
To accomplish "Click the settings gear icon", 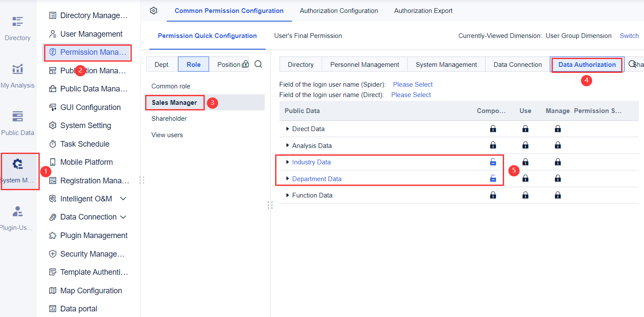I will tap(153, 11).
